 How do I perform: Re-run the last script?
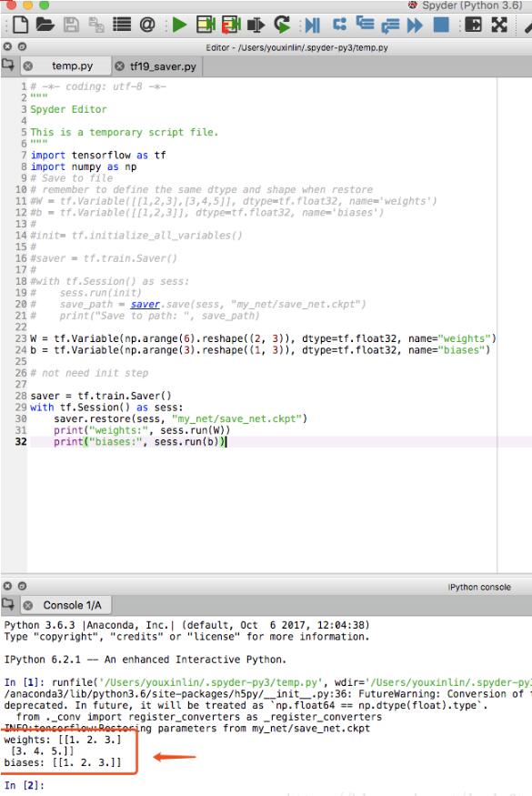pos(282,25)
